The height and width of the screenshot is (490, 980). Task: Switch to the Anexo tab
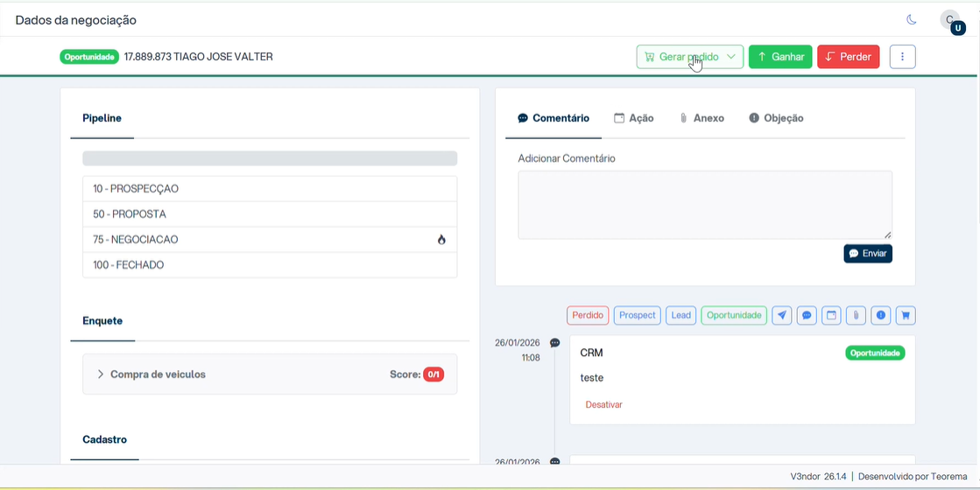(702, 118)
